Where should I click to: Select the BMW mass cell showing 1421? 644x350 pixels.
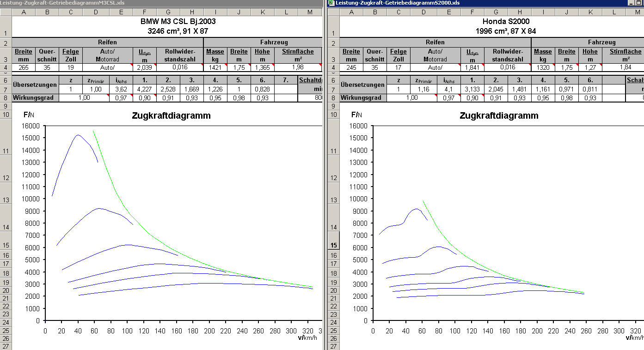click(x=215, y=67)
